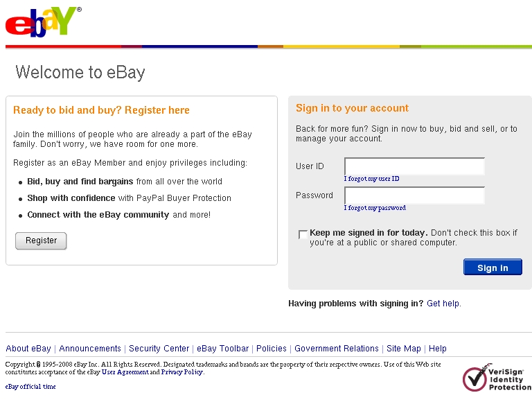Open I forgot my password link
The image size is (532, 411).
[x=375, y=208]
